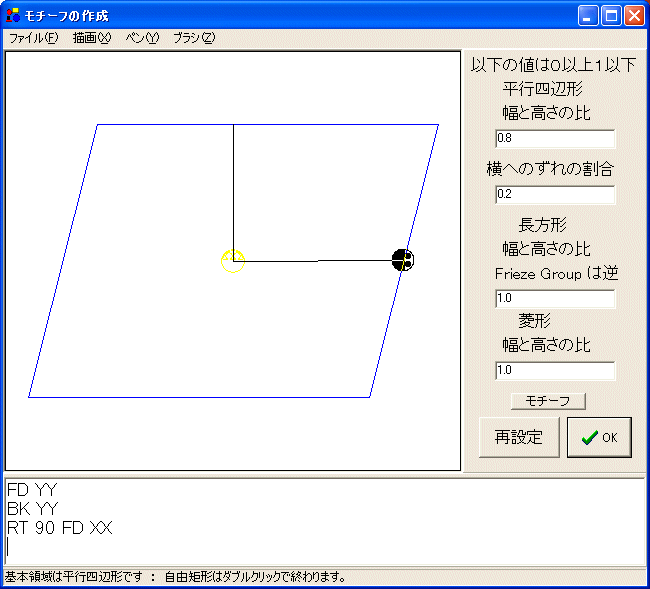Viewport: 650px width, 589px height.
Task: Click the 'FD YY' line in command box
Action: click(32, 490)
